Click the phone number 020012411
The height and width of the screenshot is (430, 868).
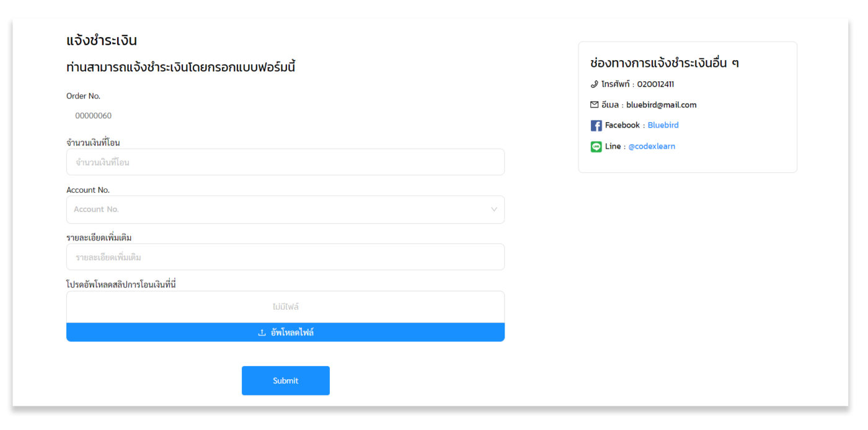(x=655, y=84)
